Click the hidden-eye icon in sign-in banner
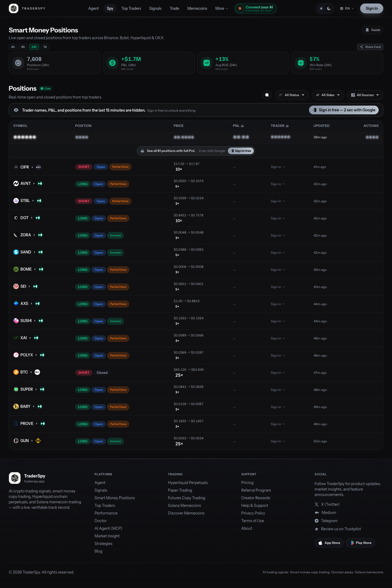This screenshot has width=392, height=588. (x=16, y=110)
